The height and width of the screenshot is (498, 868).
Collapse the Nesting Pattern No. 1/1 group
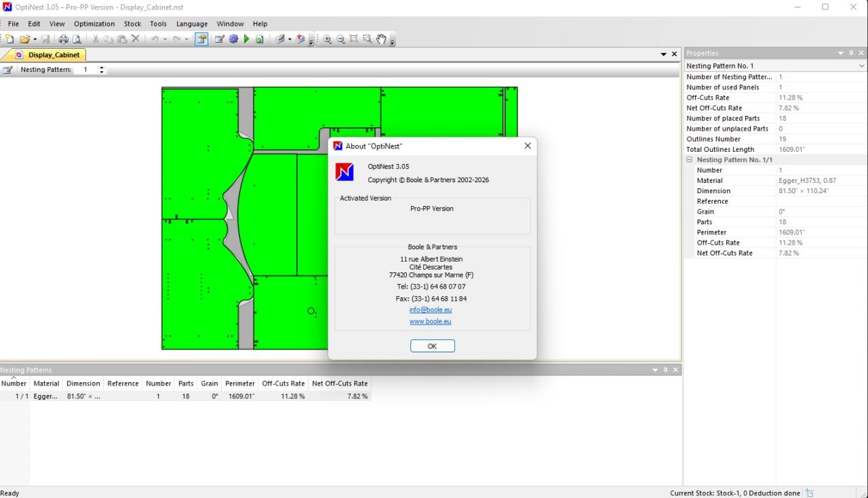click(x=690, y=160)
